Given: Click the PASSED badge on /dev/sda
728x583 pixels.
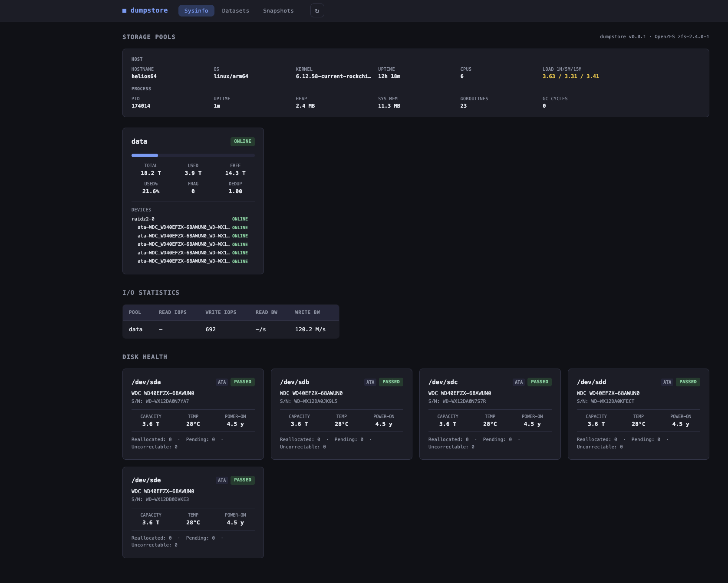Looking at the screenshot, I should point(242,382).
